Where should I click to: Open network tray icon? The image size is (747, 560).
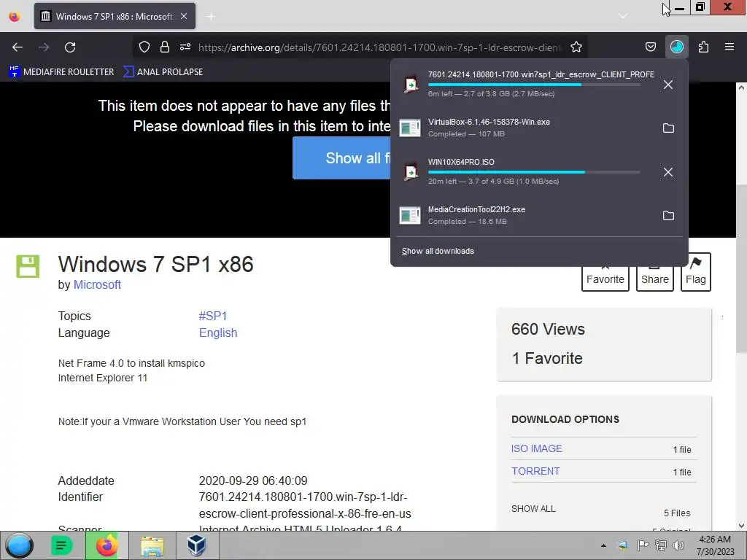[x=660, y=545]
